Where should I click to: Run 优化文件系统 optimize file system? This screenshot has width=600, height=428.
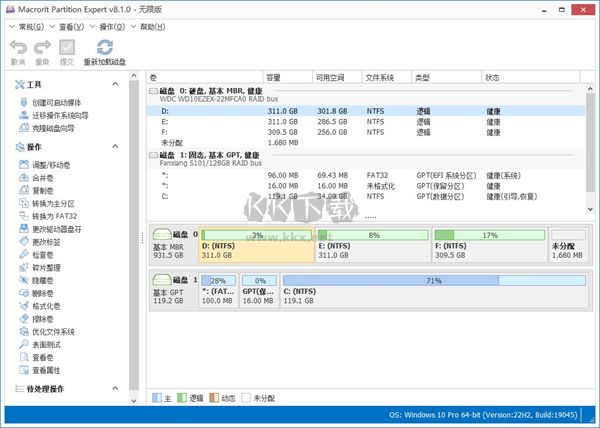point(47,332)
